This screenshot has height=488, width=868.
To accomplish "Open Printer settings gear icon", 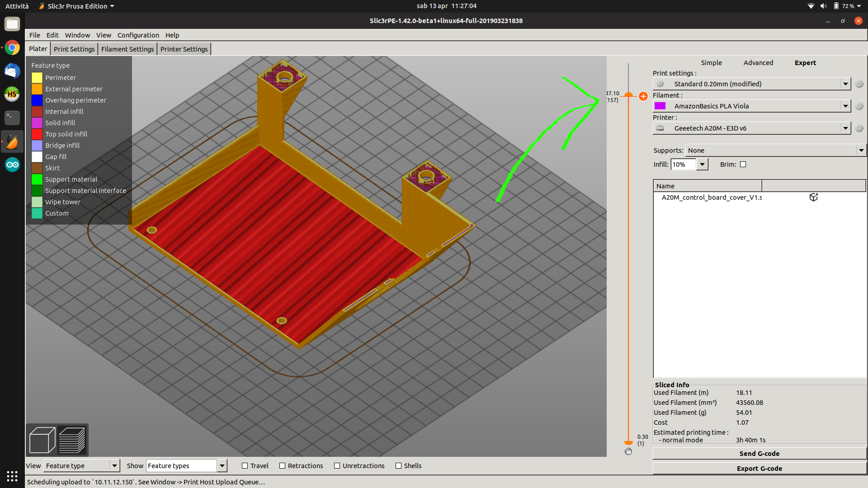I will 859,128.
